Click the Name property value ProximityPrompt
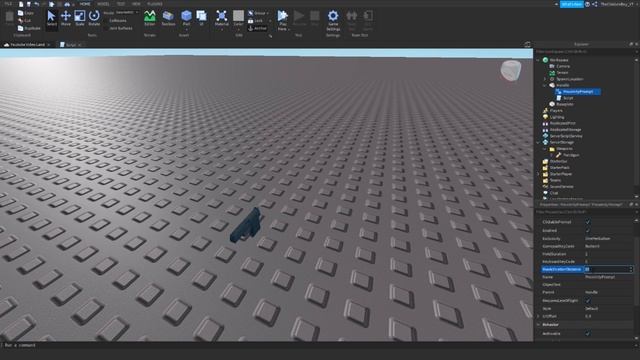This screenshot has height=360, width=640. click(x=600, y=277)
